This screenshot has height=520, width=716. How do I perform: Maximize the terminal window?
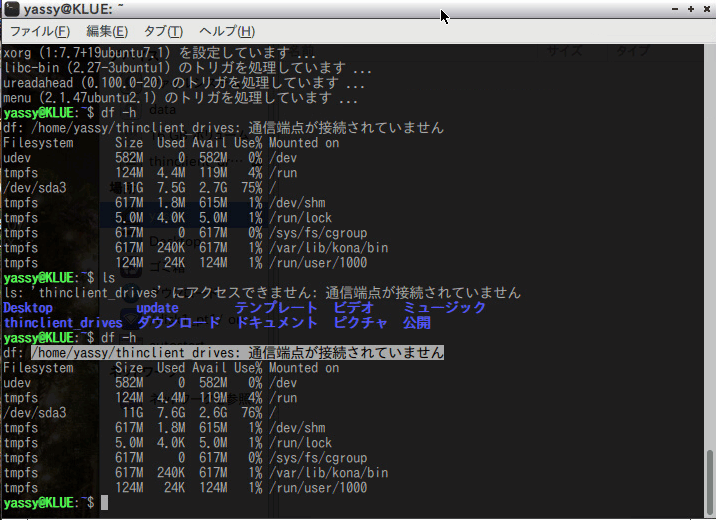691,9
